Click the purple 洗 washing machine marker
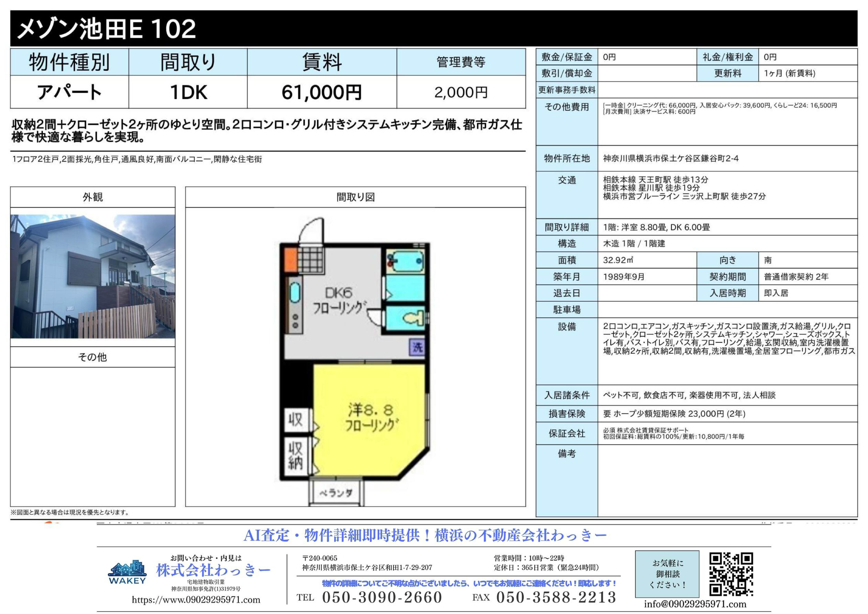868x614 pixels. pos(417,347)
